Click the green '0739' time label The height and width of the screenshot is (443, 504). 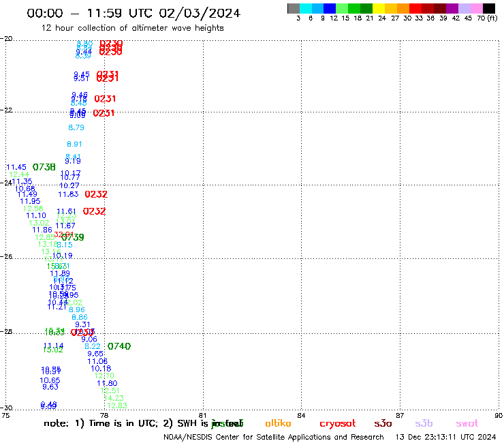point(74,237)
